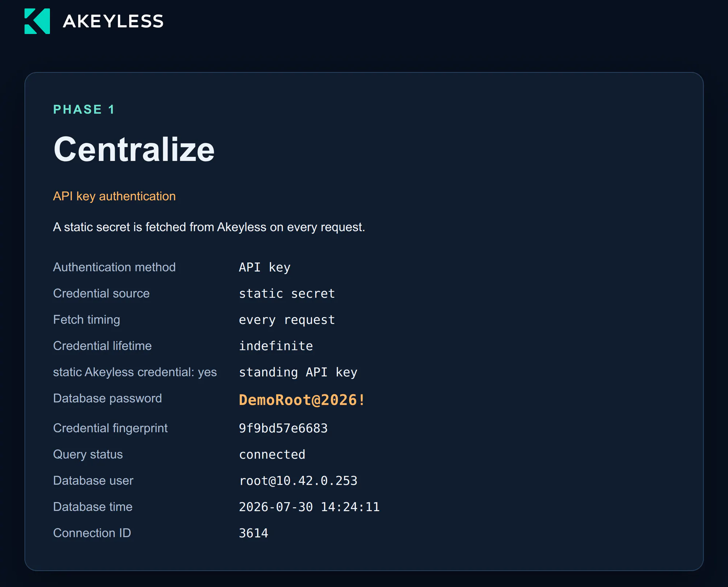Click the 'Database password' label
This screenshot has height=587, width=728.
coord(107,398)
